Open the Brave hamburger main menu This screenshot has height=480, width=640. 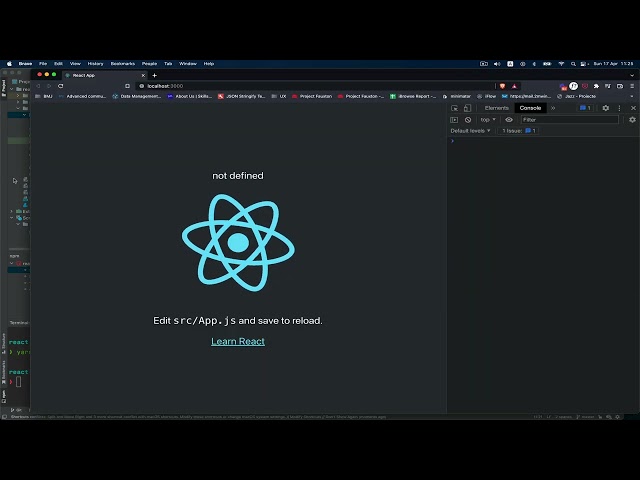pos(632,86)
